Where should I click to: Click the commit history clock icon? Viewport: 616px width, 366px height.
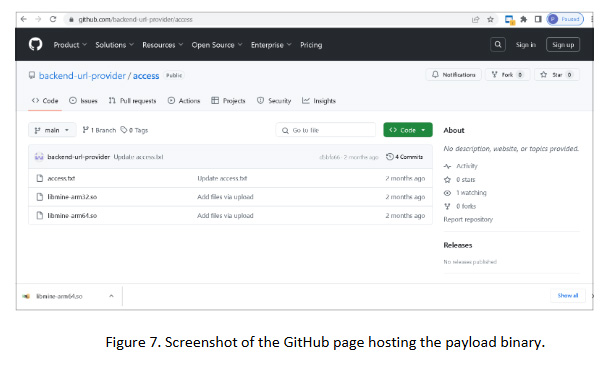pyautogui.click(x=390, y=157)
